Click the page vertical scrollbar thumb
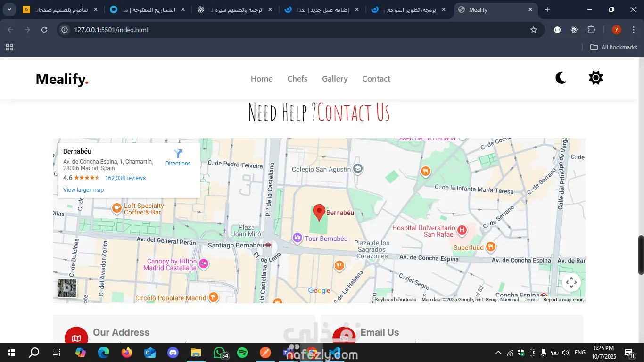The width and height of the screenshot is (644, 362). tap(641, 255)
